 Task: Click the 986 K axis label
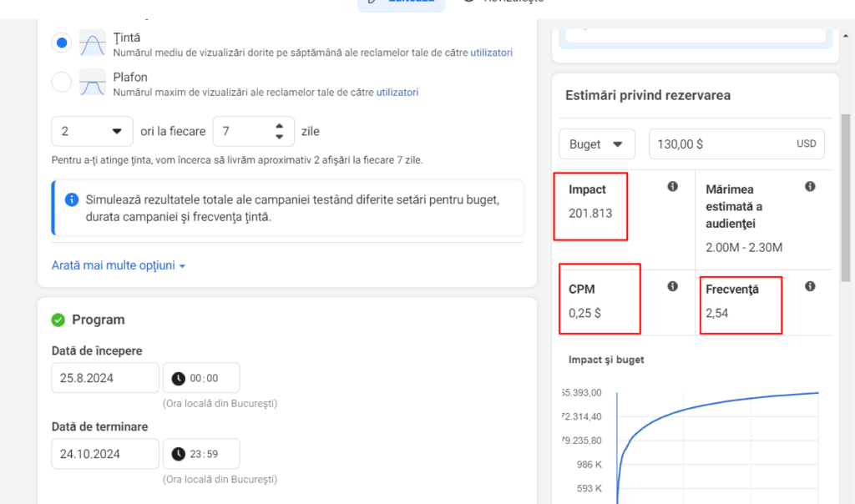coord(589,465)
